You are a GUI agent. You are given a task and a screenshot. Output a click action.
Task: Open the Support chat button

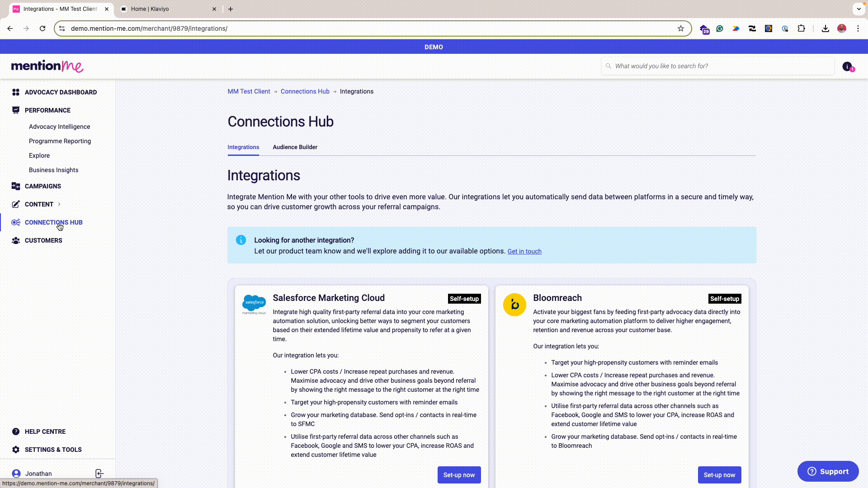[x=828, y=471]
